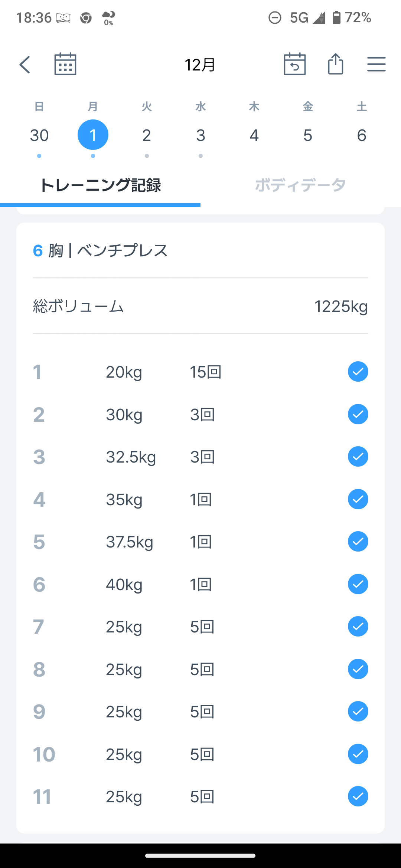Toggle completion for set 11
This screenshot has height=868, width=401.
coord(358,796)
